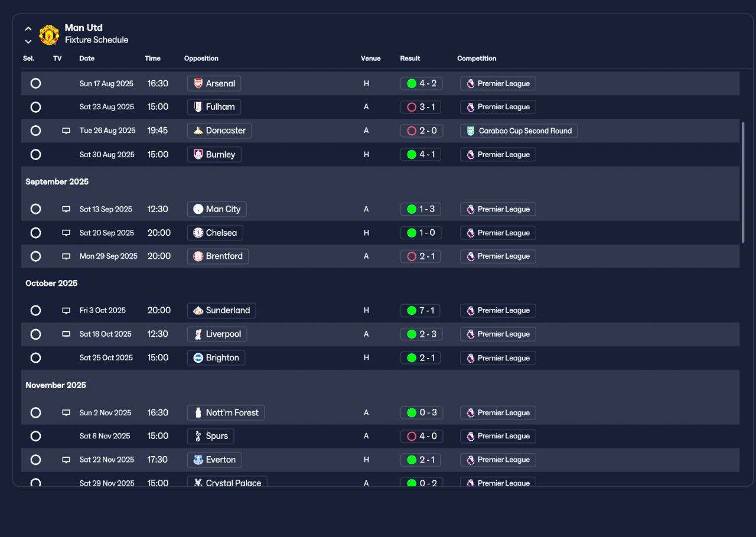The width and height of the screenshot is (756, 537).
Task: Click the Brighton club badge icon
Action: (198, 357)
